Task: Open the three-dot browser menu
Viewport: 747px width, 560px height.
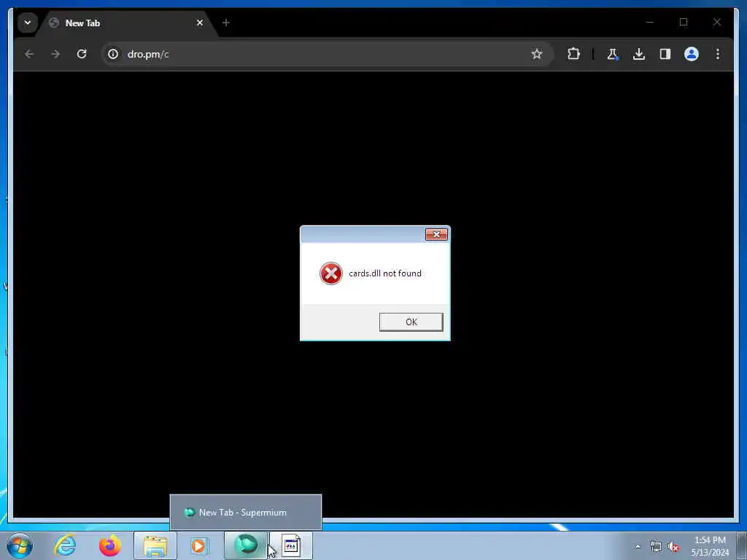Action: coord(718,54)
